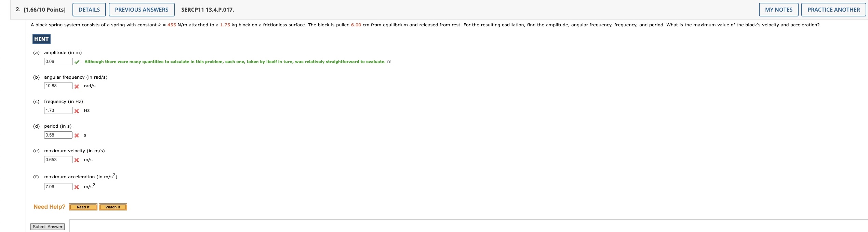Screen dimensions: 868x232
Task: Click the SERCP11 13.4.P.017 problem label
Action: click(x=207, y=9)
